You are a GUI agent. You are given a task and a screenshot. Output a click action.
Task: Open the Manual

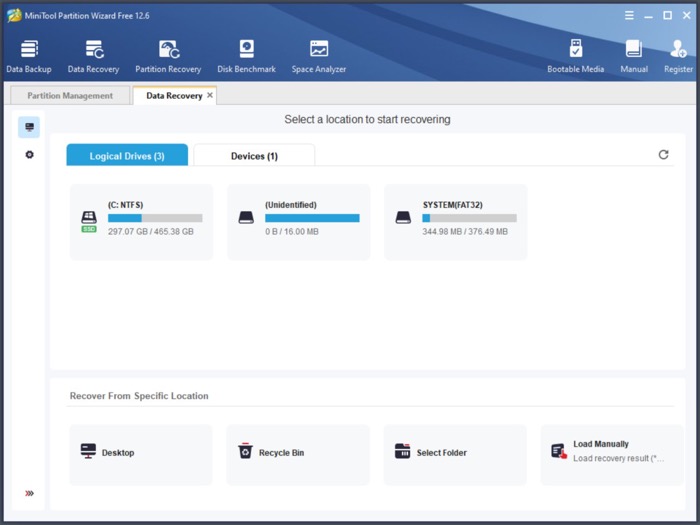pyautogui.click(x=634, y=56)
